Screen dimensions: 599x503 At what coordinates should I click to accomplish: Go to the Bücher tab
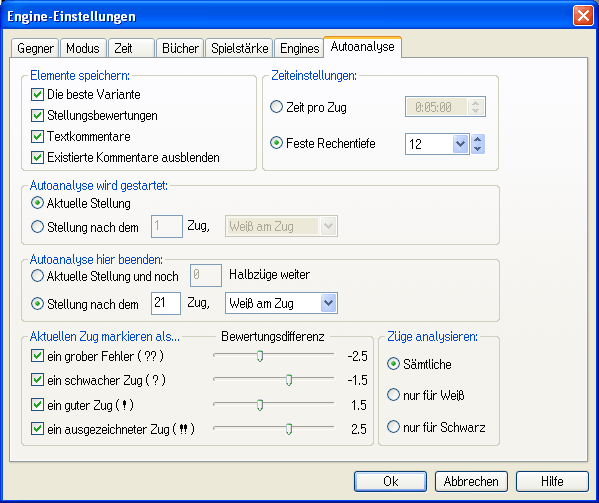click(x=180, y=48)
